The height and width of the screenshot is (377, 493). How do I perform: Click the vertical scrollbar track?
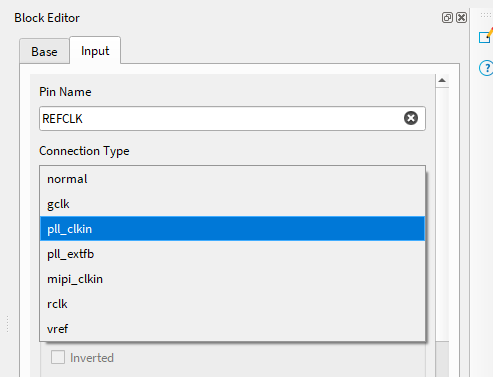(x=442, y=213)
